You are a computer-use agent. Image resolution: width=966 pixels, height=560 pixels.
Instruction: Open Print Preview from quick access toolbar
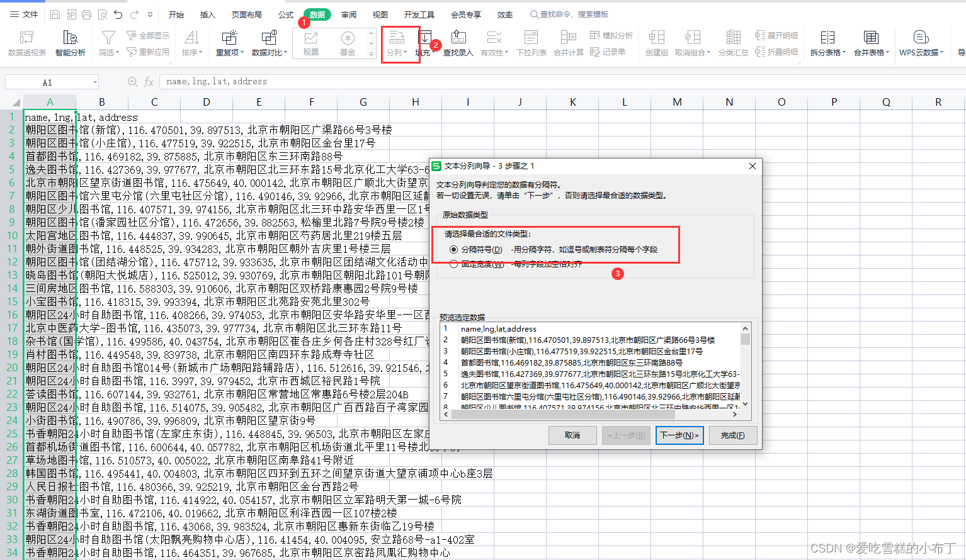click(x=102, y=14)
